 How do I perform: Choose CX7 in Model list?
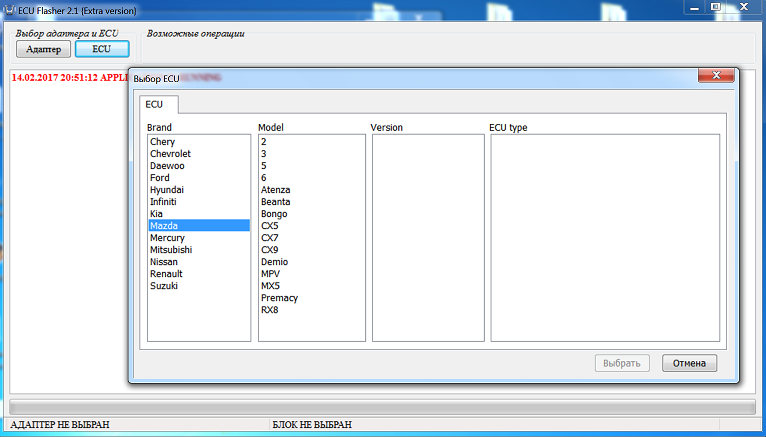pos(312,238)
